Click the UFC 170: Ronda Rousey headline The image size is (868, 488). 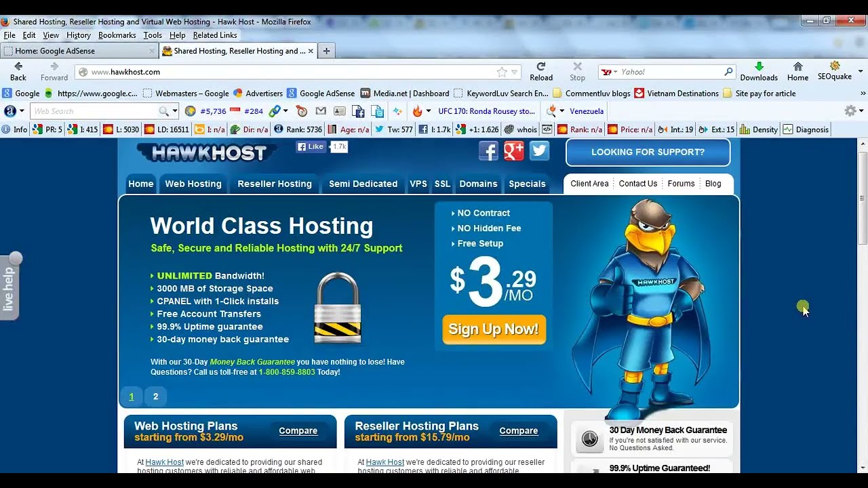click(x=487, y=111)
